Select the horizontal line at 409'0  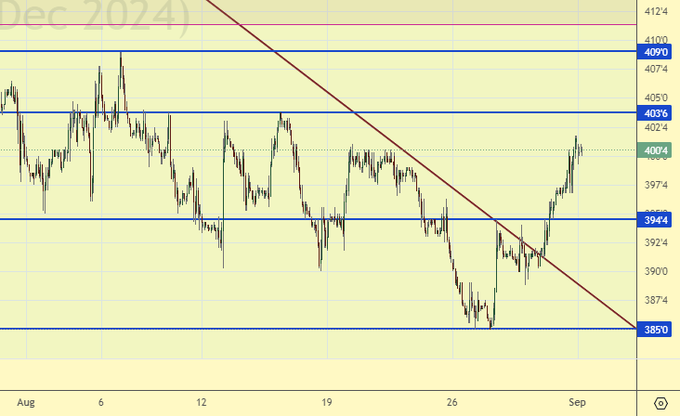coord(300,51)
